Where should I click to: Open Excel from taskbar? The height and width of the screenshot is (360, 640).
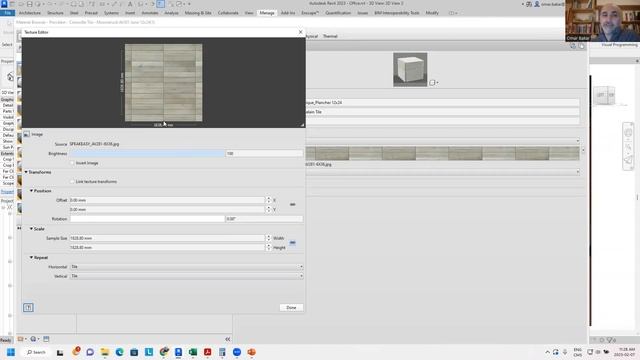click(x=193, y=352)
